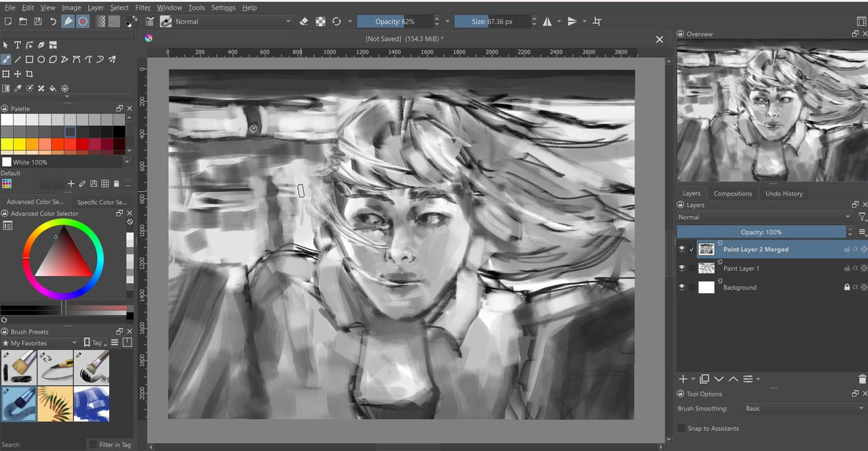Hide the Background layer eye
Screen dimensions: 868x451
click(x=682, y=287)
